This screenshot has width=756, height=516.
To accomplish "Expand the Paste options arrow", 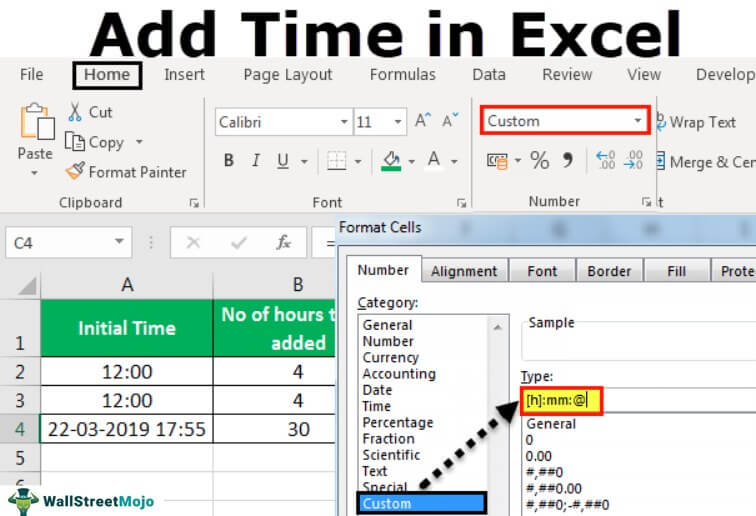I will click(34, 173).
